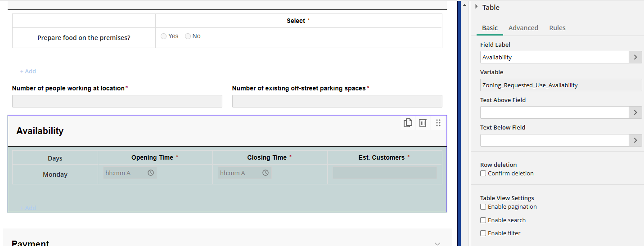Open the Rules tab
Image resolution: width=644 pixels, height=246 pixels.
click(557, 28)
